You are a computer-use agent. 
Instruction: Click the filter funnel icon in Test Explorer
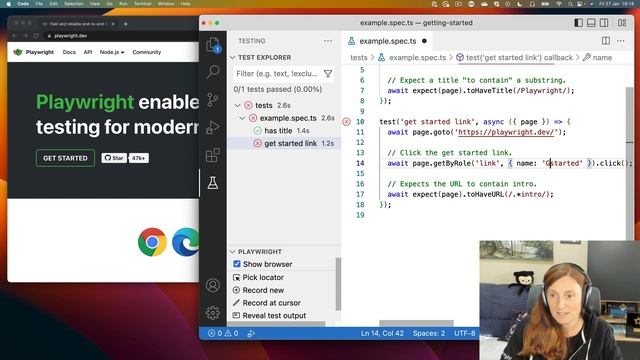click(x=328, y=73)
